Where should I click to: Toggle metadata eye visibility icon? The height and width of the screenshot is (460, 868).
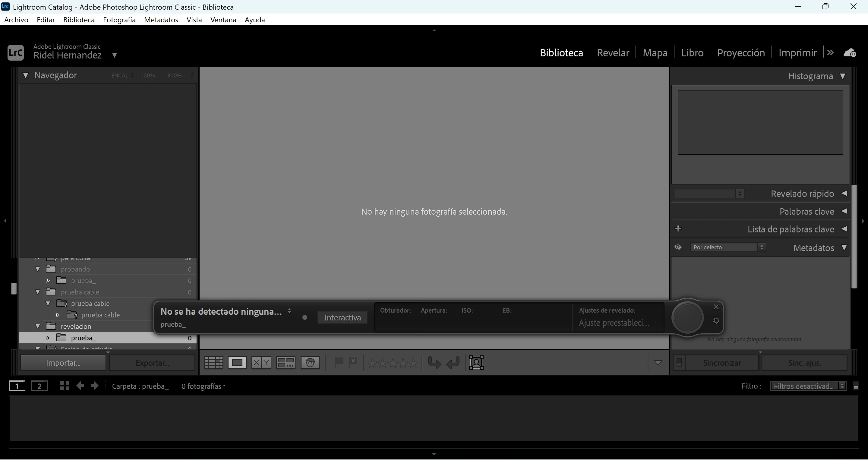click(x=678, y=247)
